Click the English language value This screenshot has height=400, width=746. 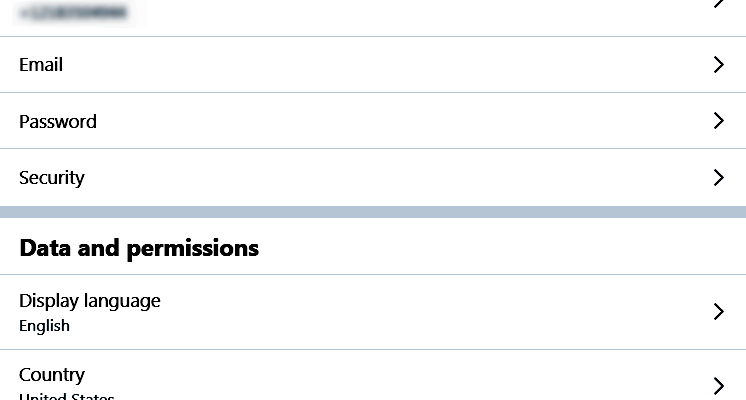tap(45, 326)
